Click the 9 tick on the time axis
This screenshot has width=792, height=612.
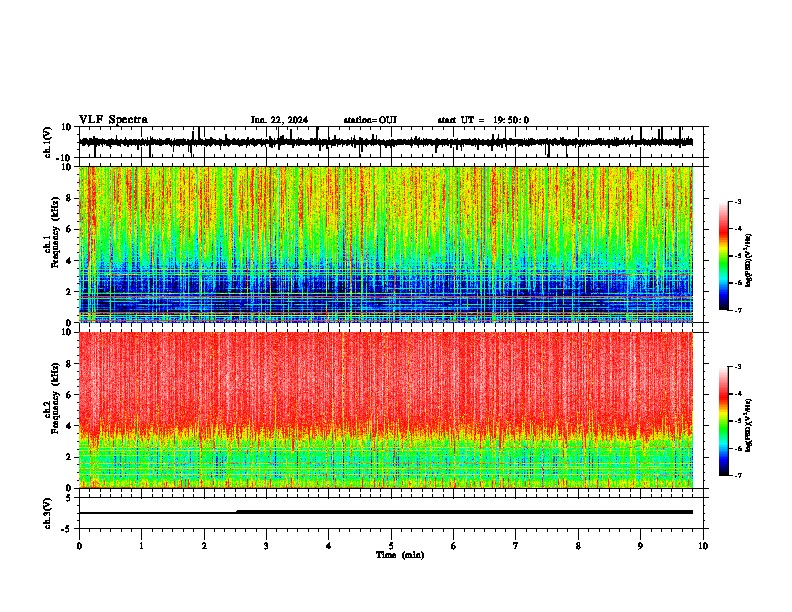click(640, 546)
